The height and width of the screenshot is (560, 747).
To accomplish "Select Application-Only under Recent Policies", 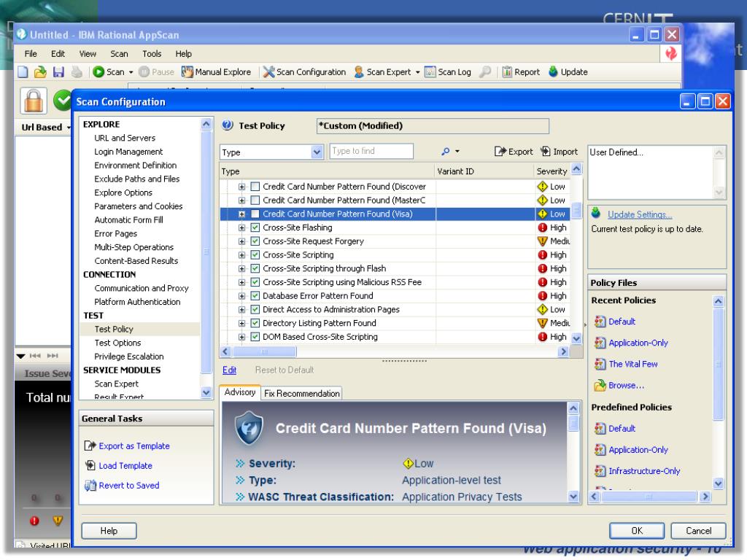I will 638,343.
